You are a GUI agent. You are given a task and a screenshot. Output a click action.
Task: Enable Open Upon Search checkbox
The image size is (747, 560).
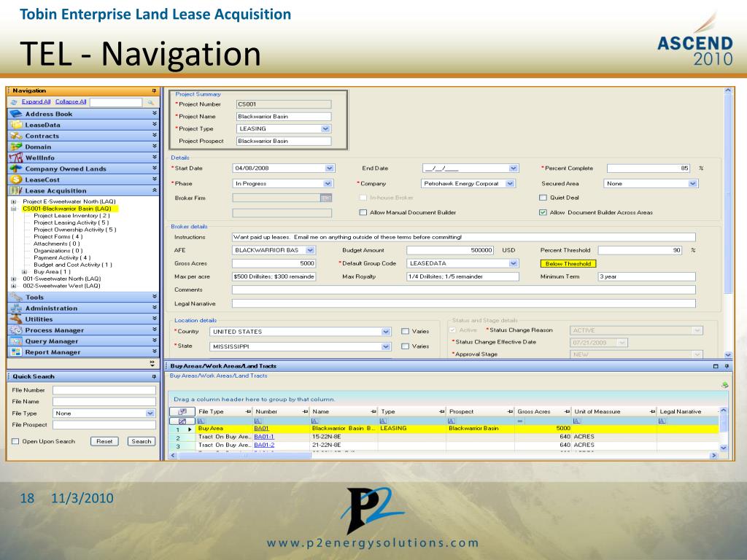[x=15, y=441]
